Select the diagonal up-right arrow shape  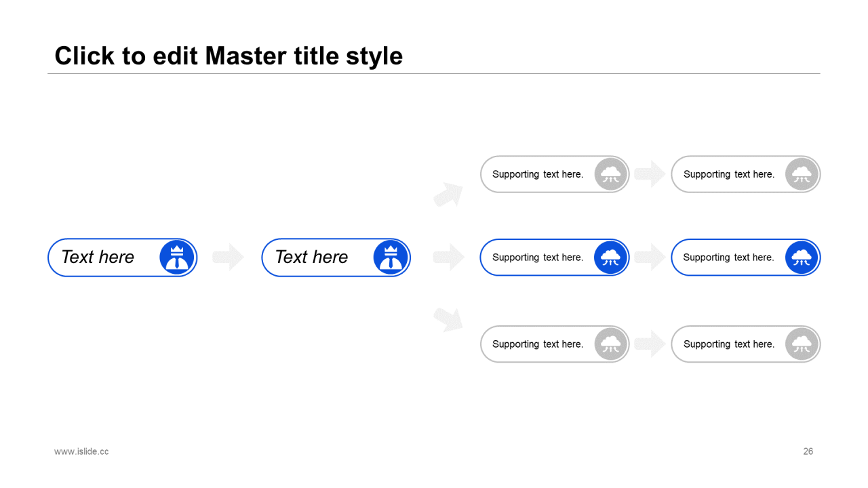pyautogui.click(x=449, y=195)
